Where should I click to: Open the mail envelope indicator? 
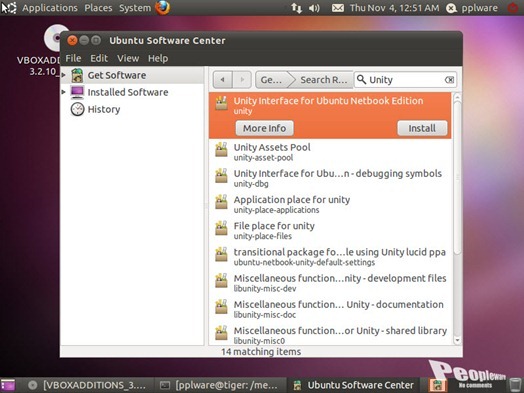click(x=338, y=8)
